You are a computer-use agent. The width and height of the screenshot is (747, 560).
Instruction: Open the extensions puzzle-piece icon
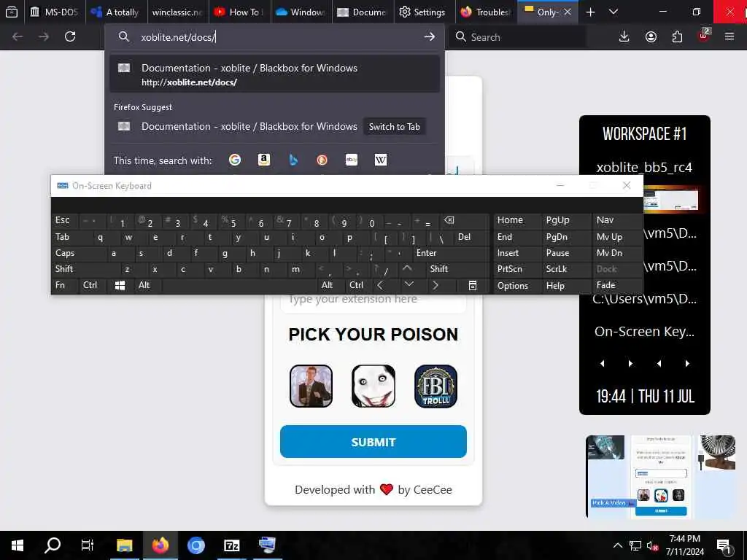point(677,36)
